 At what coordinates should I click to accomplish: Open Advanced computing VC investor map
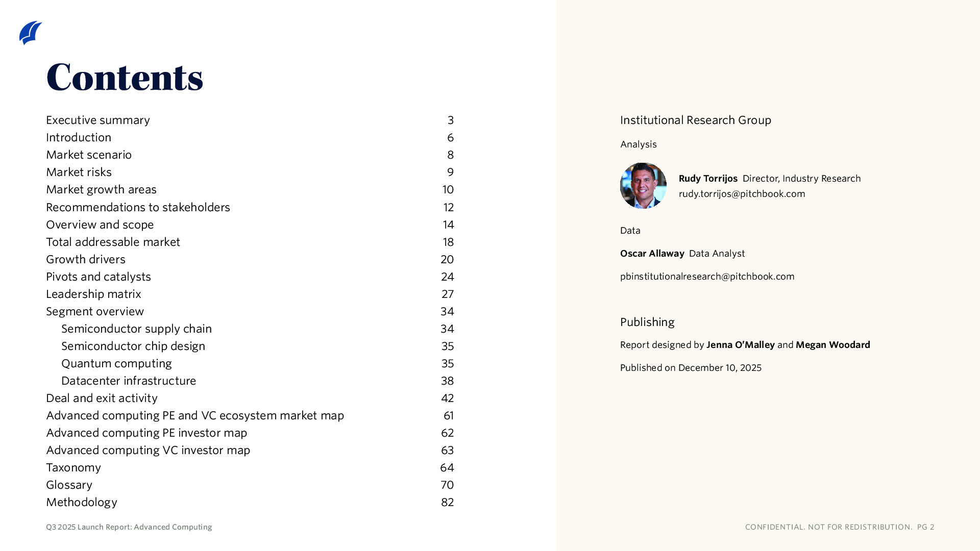148,450
